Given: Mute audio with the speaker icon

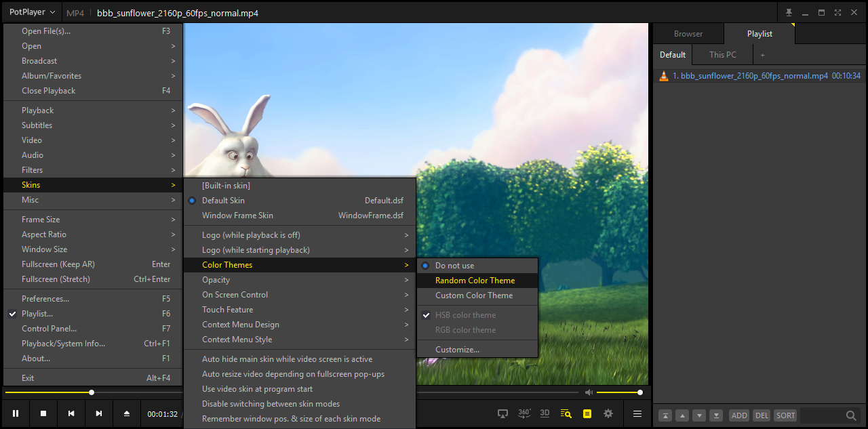Looking at the screenshot, I should point(589,392).
